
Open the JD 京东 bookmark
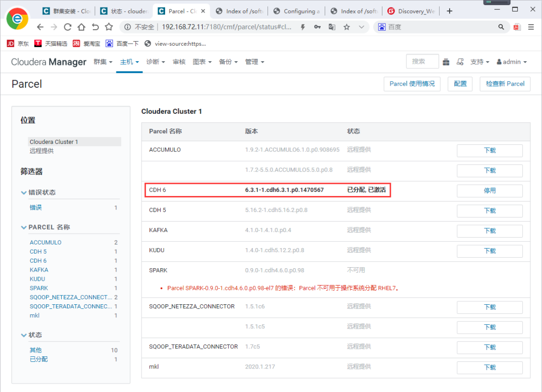[18, 44]
